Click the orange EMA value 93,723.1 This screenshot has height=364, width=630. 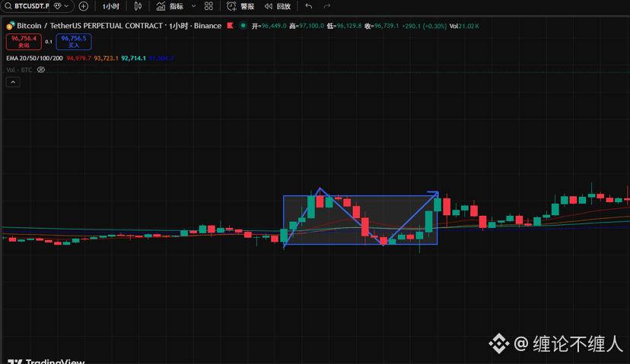click(106, 59)
